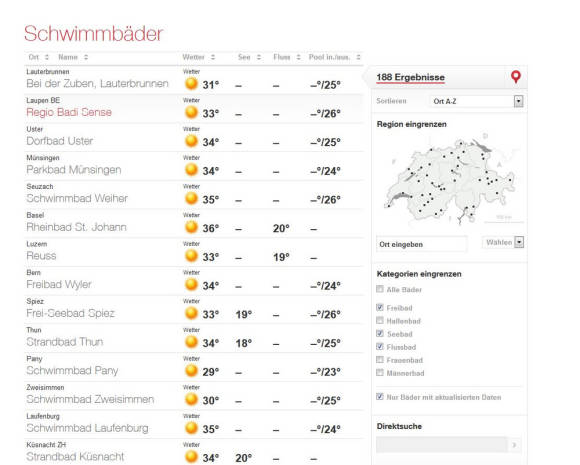Screen dimensions: 580x465
Task: Sort by Fluss column arrows
Action: [x=298, y=57]
